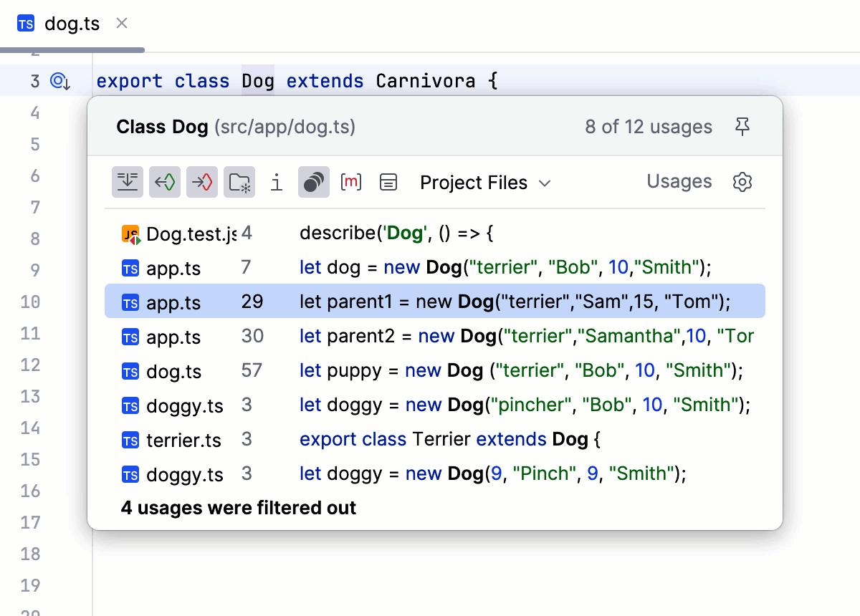The height and width of the screenshot is (616, 860).
Task: Toggle the show write access filter
Action: tap(202, 183)
